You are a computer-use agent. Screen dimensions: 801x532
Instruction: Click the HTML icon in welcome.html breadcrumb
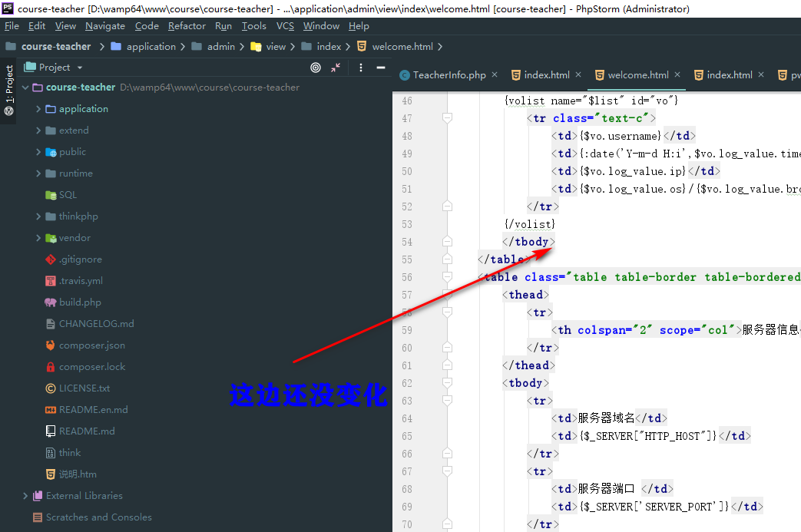[x=362, y=47]
